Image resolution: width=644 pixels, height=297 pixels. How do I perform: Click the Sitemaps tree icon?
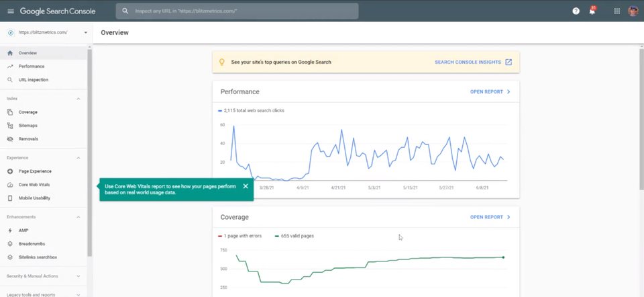click(10, 126)
